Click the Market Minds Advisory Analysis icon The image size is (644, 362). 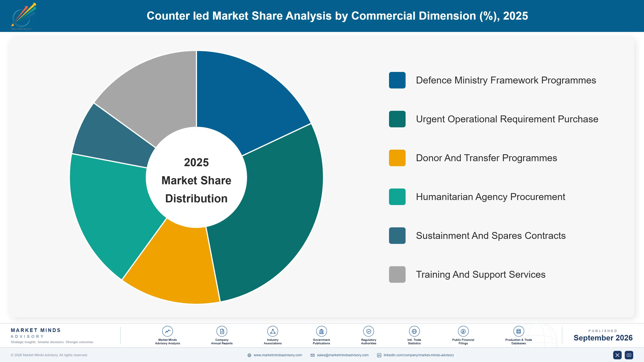168,331
